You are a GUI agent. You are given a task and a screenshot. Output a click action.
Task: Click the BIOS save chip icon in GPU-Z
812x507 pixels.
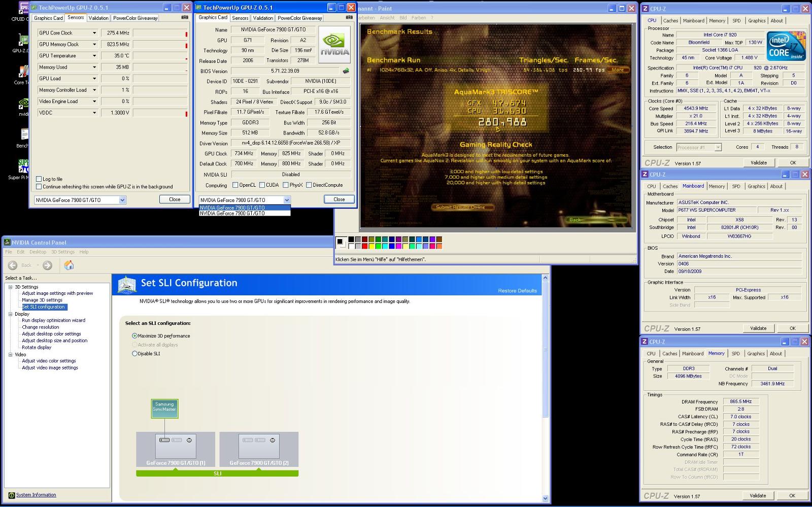346,71
